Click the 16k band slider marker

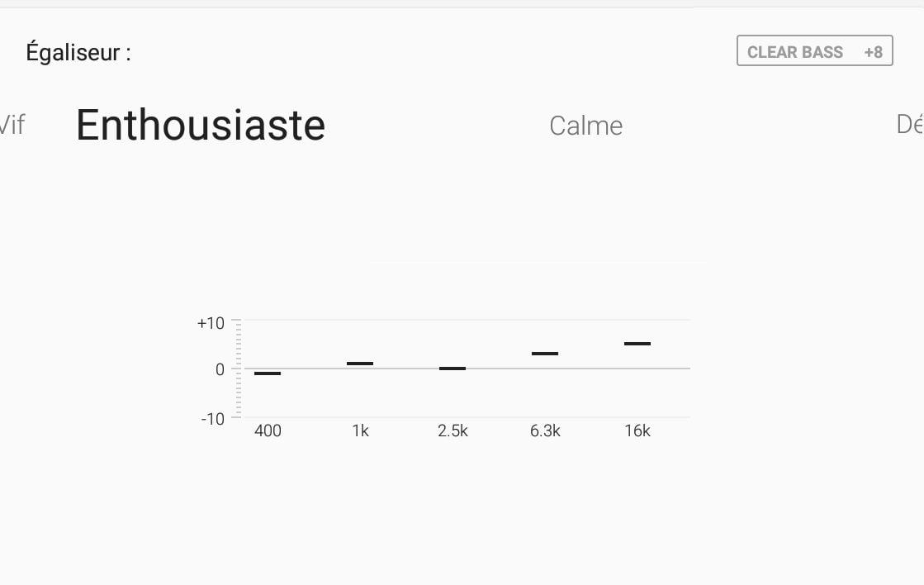pos(637,344)
